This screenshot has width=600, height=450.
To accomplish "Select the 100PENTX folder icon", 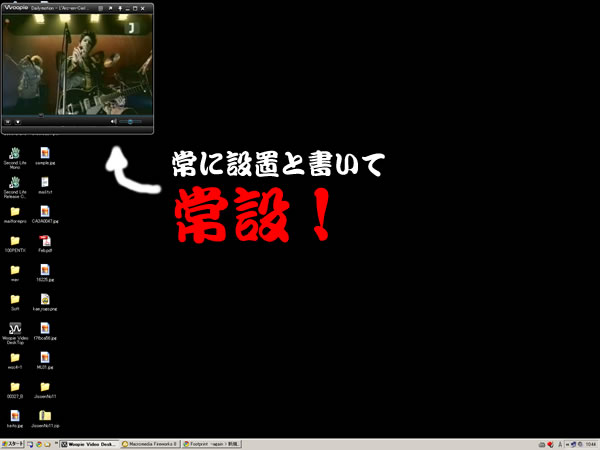I will click(x=15, y=241).
